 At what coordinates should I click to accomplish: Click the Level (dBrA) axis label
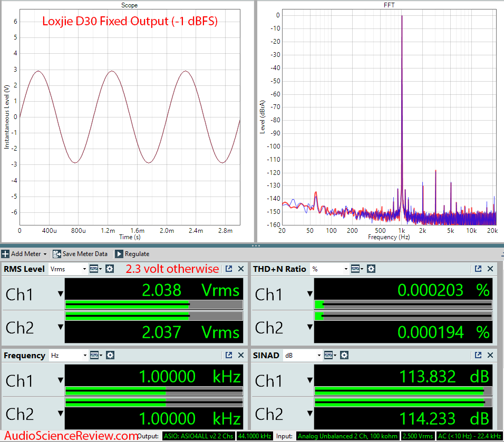pyautogui.click(x=263, y=117)
